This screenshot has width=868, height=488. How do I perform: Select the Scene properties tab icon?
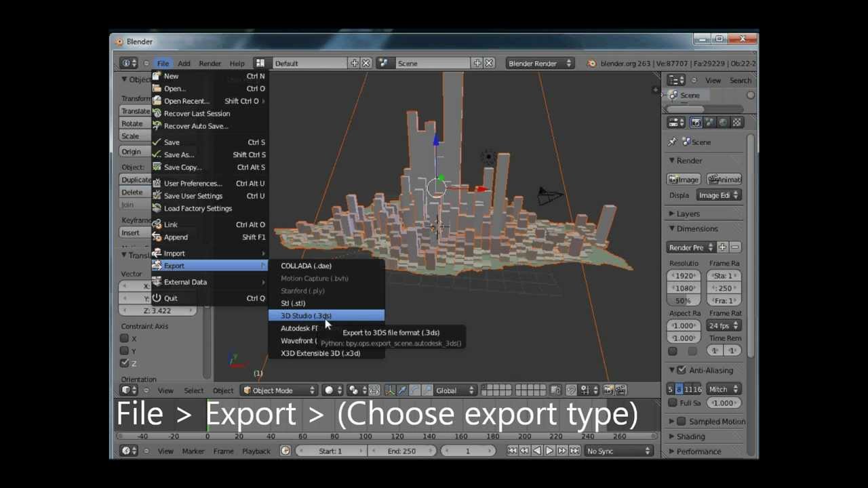[x=709, y=123]
